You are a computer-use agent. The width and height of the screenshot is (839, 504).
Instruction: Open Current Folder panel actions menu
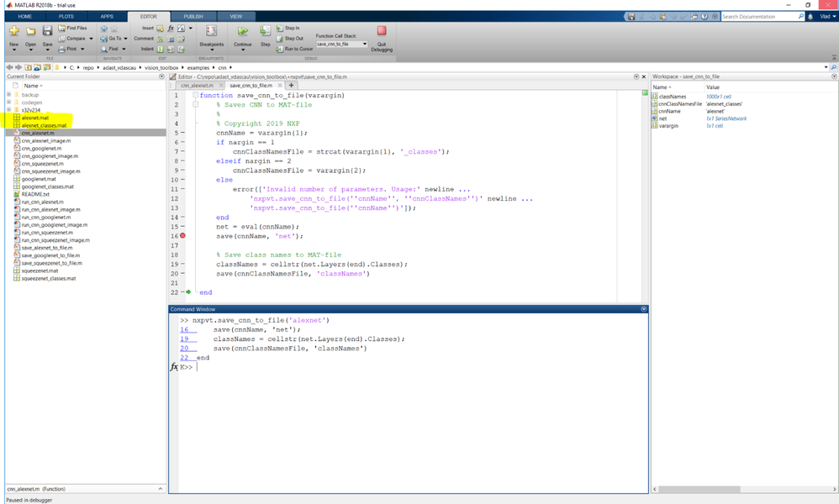[x=161, y=76]
